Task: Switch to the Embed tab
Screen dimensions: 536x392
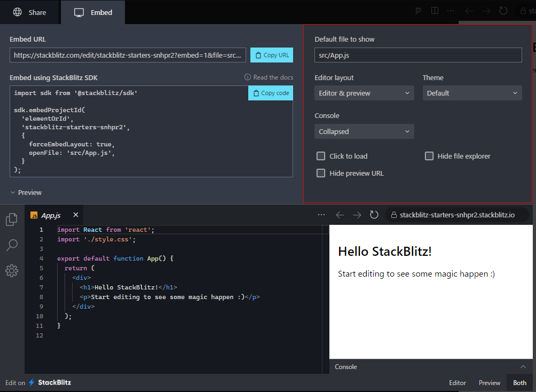Action: tap(93, 12)
